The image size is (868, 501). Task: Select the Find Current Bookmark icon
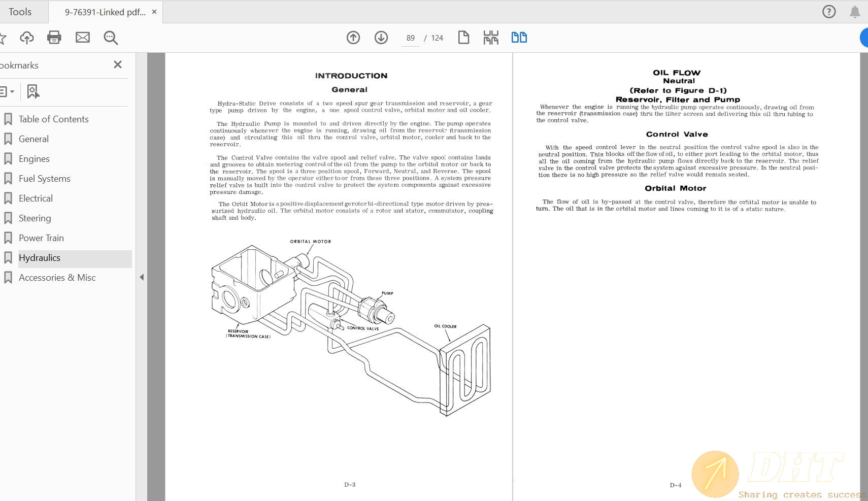[x=32, y=91]
